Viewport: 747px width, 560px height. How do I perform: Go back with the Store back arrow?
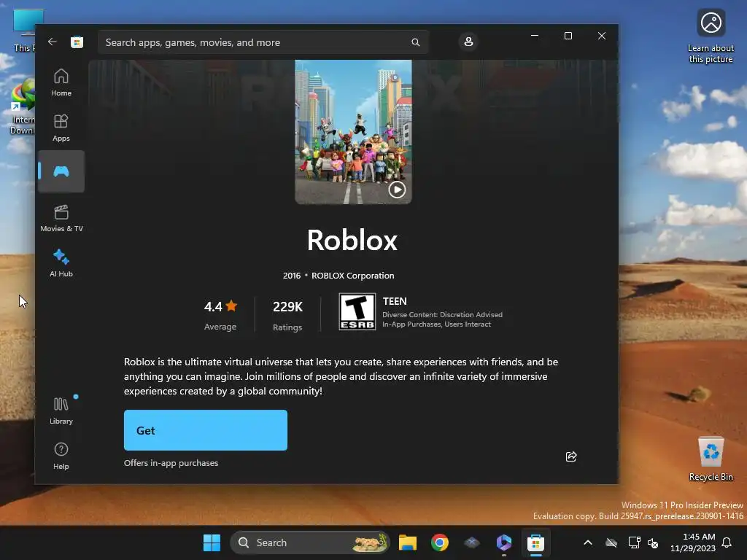[53, 42]
